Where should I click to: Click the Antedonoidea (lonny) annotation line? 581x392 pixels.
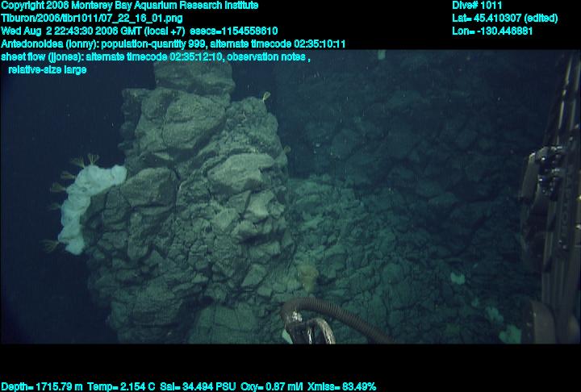tap(173, 44)
